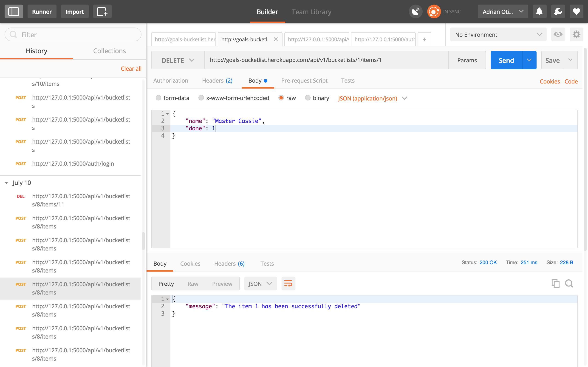
Task: Open the No Environment dropdown
Action: 498,34
